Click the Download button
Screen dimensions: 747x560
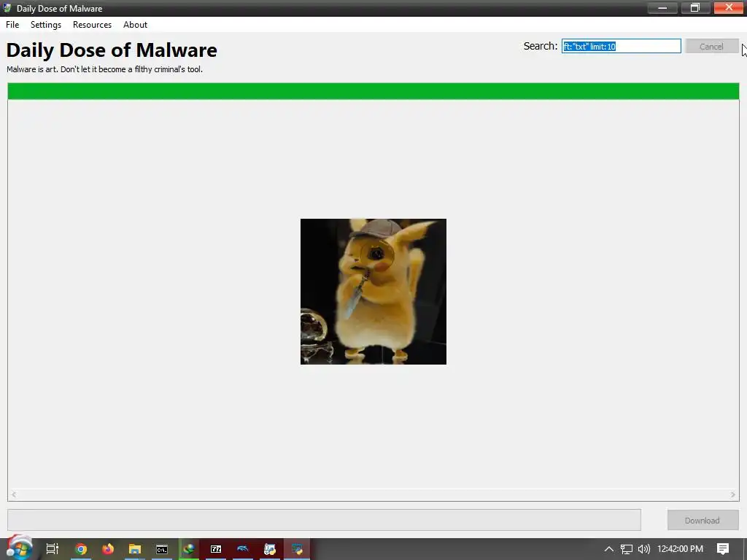pyautogui.click(x=703, y=521)
